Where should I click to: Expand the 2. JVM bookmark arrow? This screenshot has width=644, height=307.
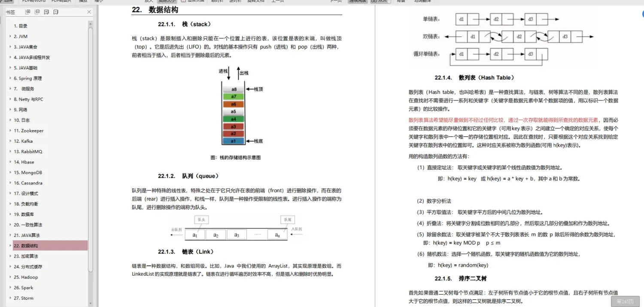click(x=10, y=37)
